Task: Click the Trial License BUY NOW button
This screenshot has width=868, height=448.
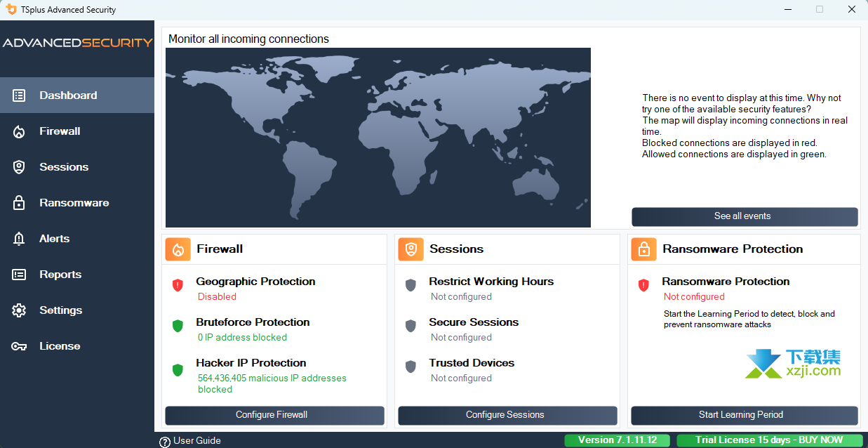Action: click(769, 440)
